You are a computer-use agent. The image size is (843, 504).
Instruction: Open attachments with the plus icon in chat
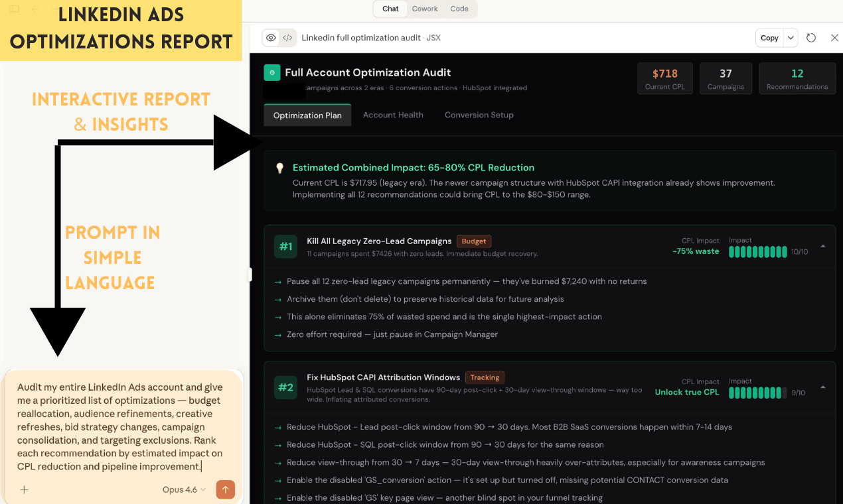tap(24, 489)
